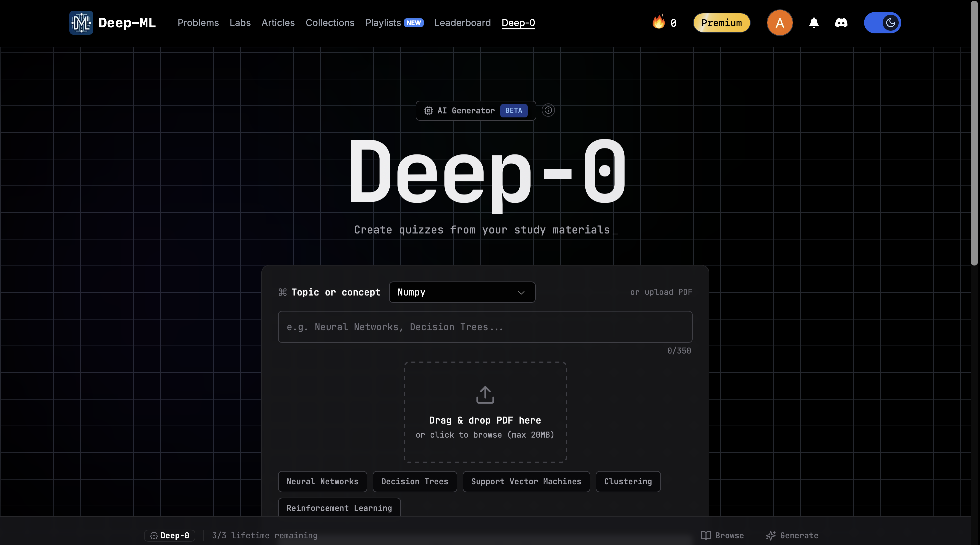
Task: Click the AI Generator beta badge icon
Action: (514, 111)
